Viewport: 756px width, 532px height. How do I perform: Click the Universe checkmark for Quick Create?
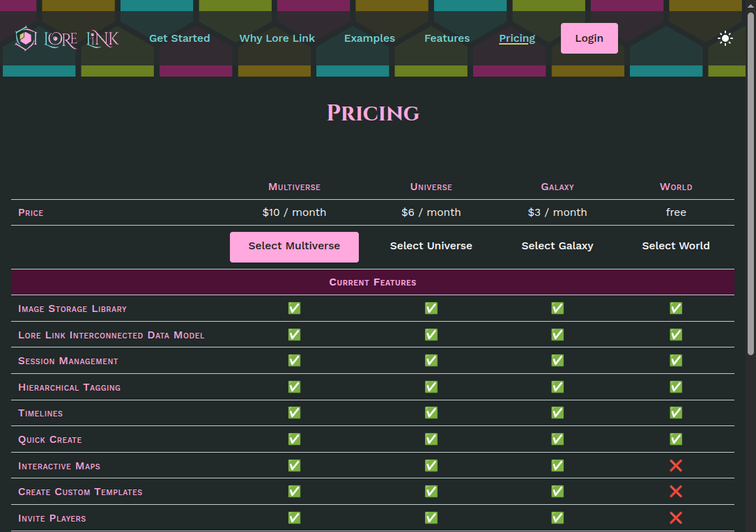[x=431, y=439]
